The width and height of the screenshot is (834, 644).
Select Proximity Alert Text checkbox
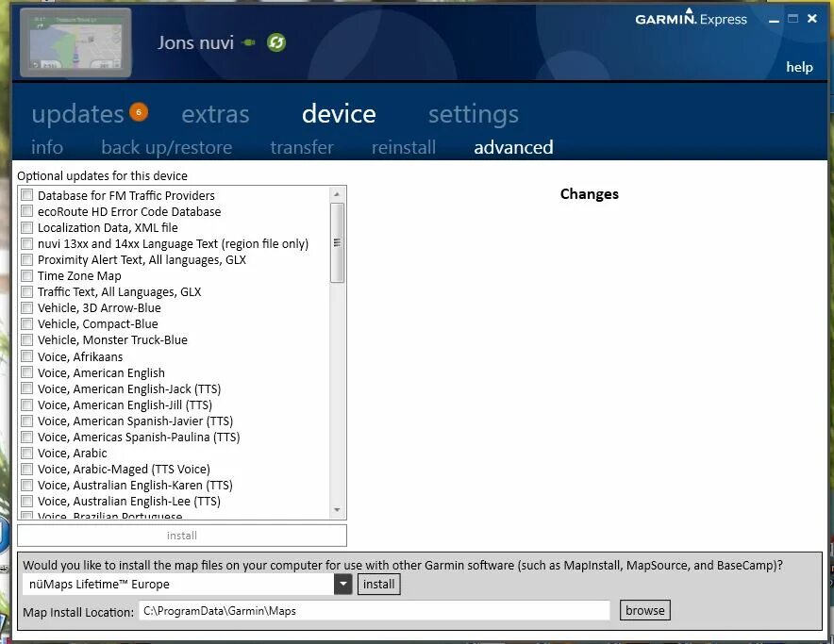coord(27,259)
